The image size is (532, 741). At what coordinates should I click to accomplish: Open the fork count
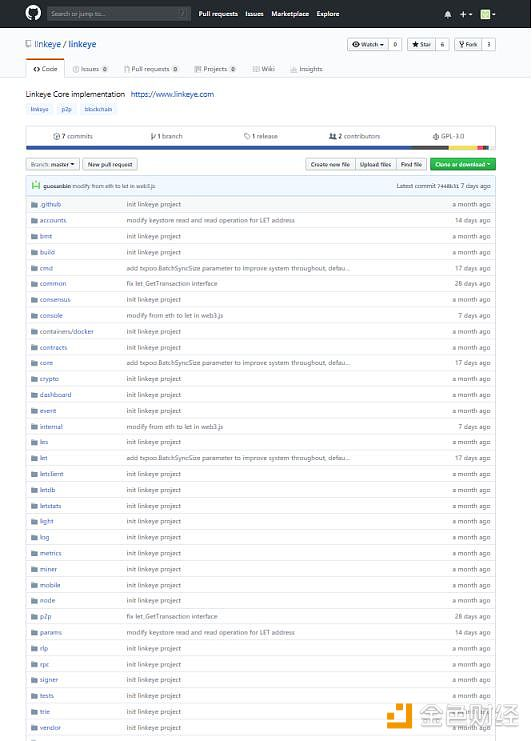pyautogui.click(x=489, y=44)
